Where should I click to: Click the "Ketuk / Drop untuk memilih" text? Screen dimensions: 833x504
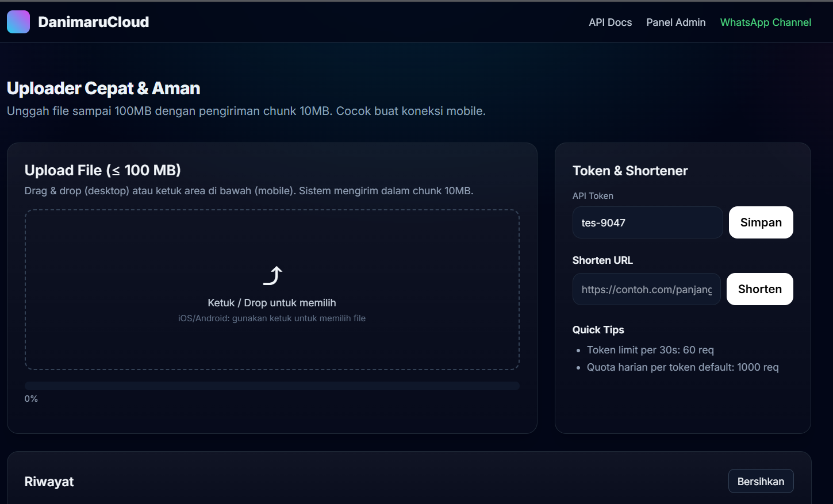point(272,303)
